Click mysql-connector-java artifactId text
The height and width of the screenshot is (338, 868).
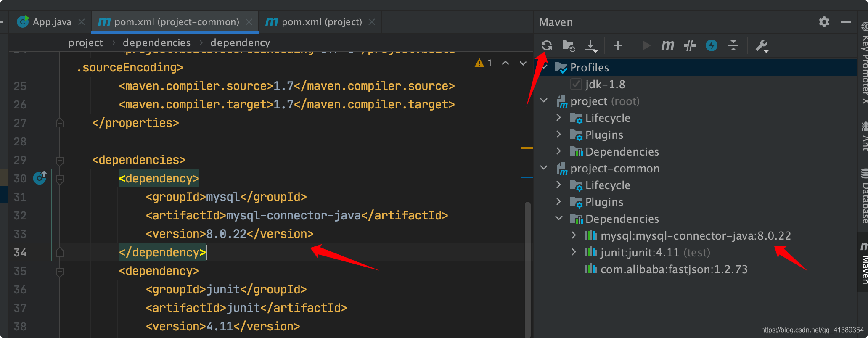tap(293, 216)
